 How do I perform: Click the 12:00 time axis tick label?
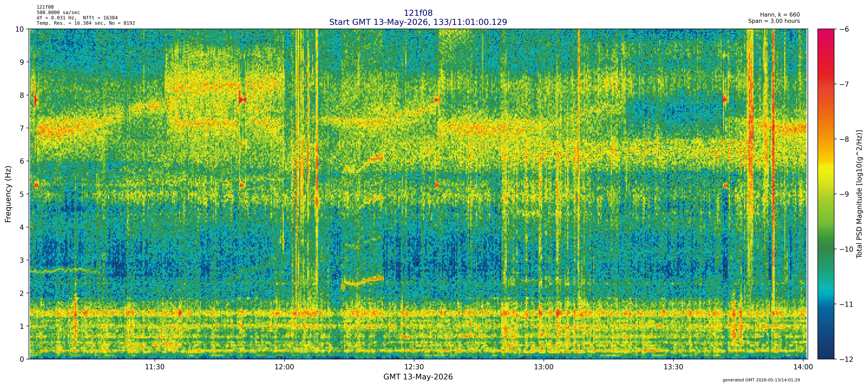(x=284, y=367)
